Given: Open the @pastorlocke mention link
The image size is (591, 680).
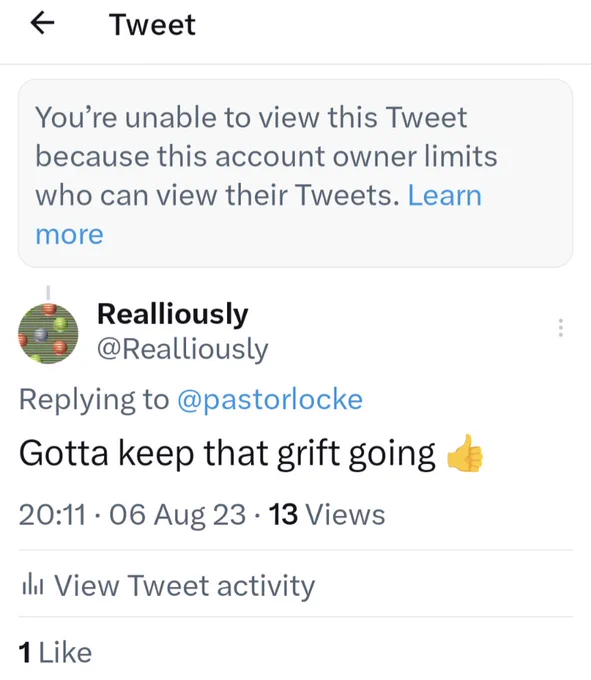Looking at the screenshot, I should 270,399.
